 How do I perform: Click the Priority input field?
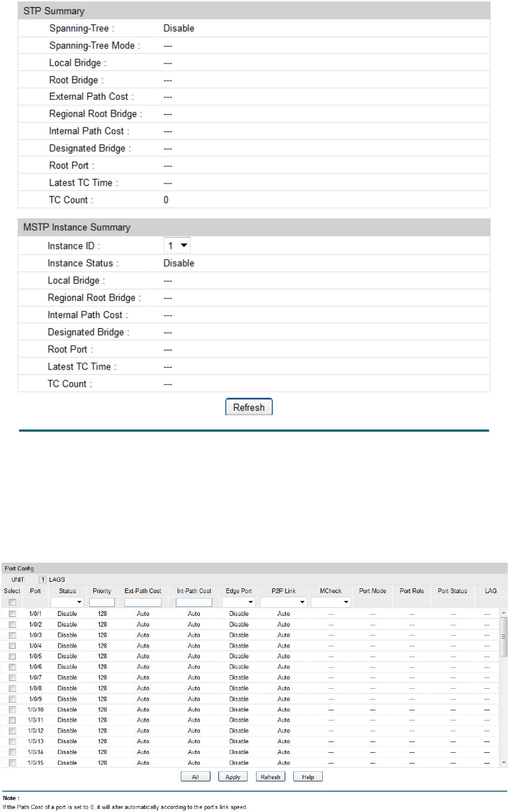tap(102, 602)
